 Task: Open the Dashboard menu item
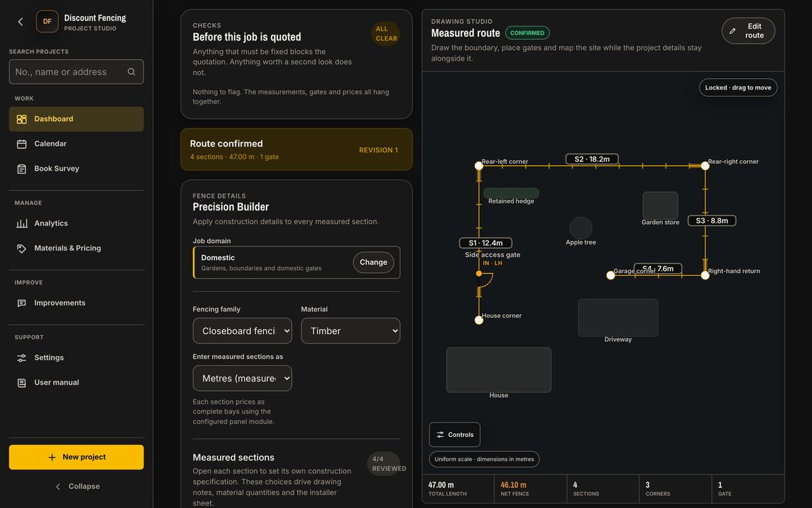[76, 119]
